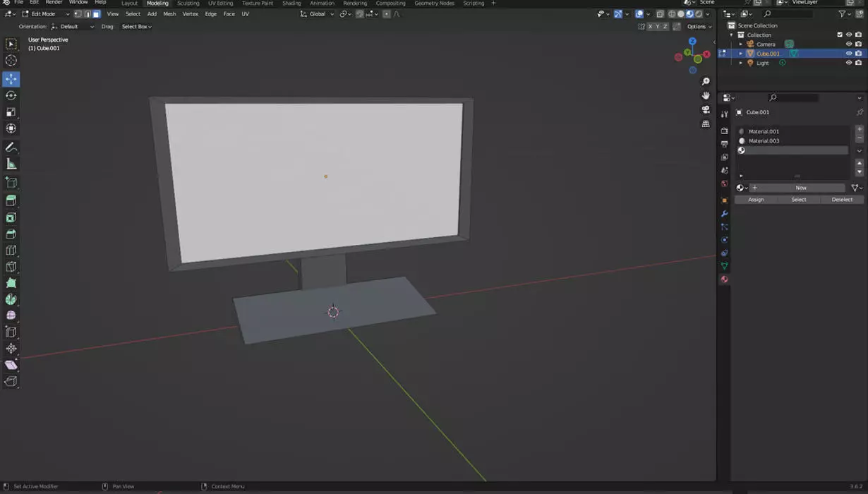The width and height of the screenshot is (868, 494).
Task: Toggle X axis mirror
Action: [649, 27]
